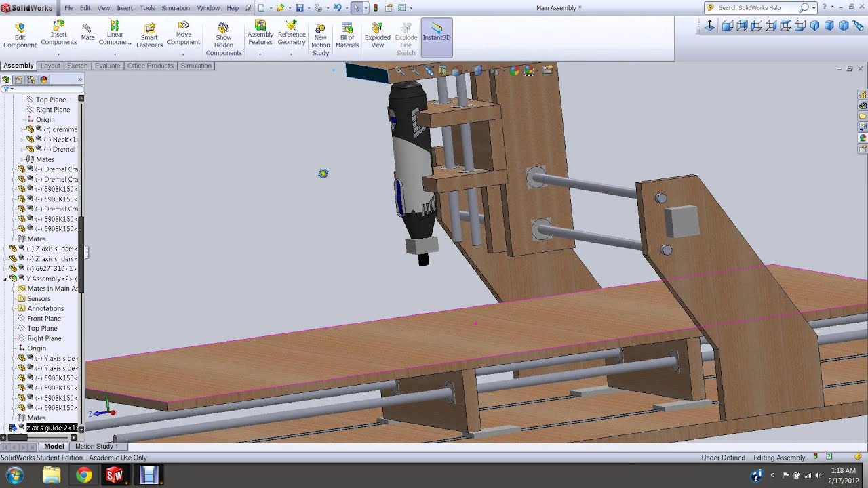The width and height of the screenshot is (868, 488).
Task: Open the Insert menu
Action: 125,8
